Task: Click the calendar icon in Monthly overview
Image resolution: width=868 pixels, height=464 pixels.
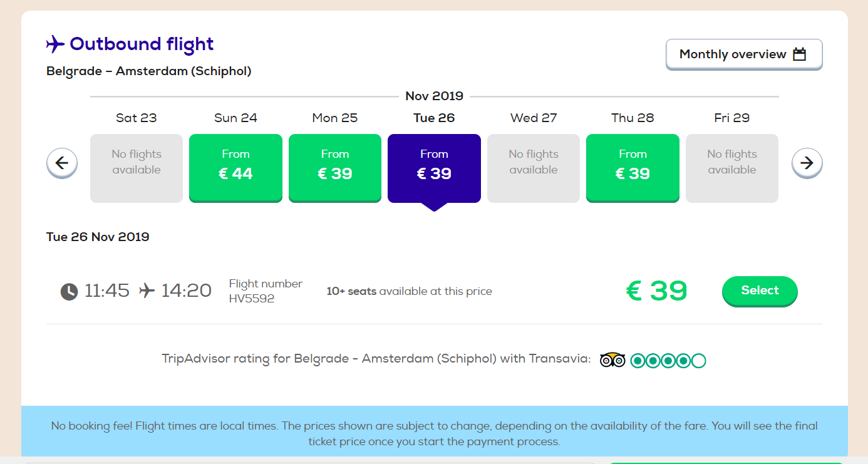Action: (x=800, y=54)
